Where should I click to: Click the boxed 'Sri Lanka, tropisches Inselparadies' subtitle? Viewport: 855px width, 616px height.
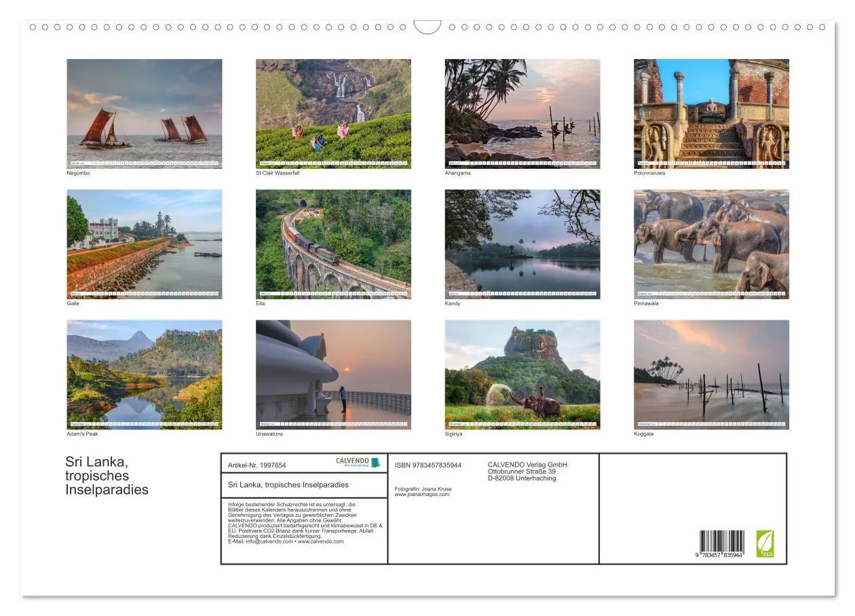pyautogui.click(x=288, y=484)
